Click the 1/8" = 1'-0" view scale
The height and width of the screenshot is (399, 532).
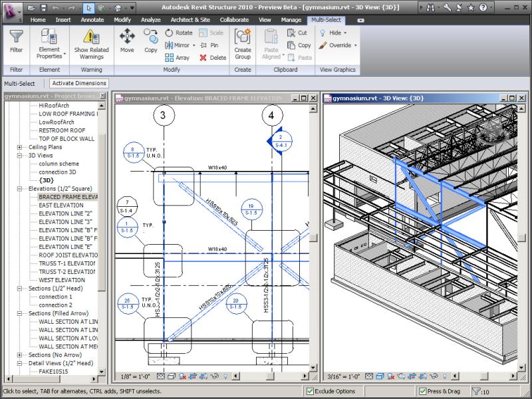[136, 376]
